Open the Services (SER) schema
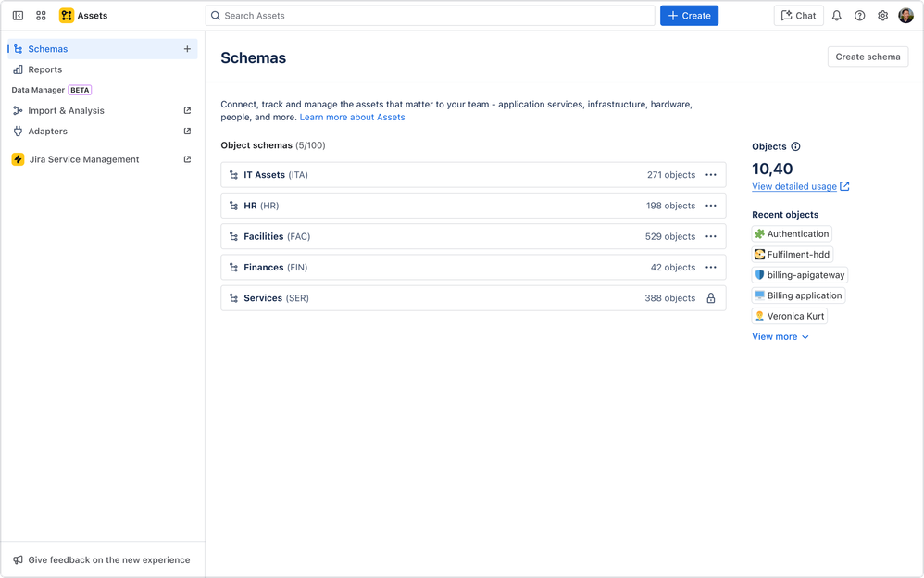924x578 pixels. pos(473,298)
